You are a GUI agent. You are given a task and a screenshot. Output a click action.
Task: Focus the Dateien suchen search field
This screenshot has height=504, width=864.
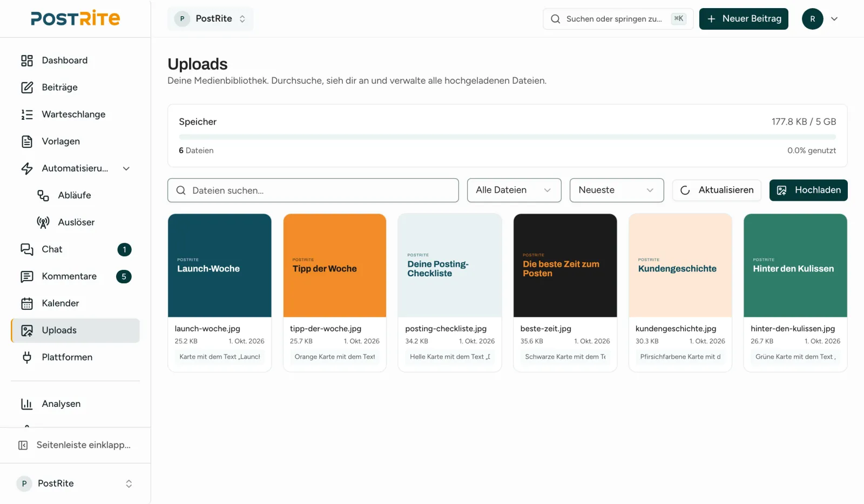(x=313, y=190)
